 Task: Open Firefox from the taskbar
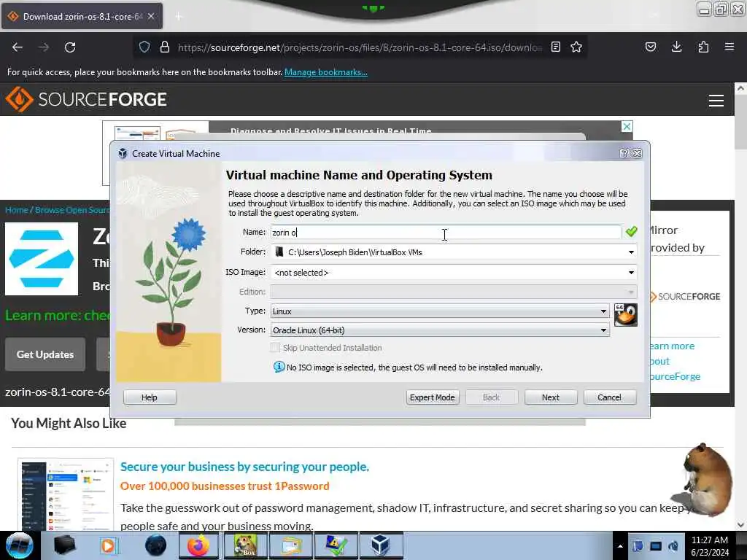(198, 545)
